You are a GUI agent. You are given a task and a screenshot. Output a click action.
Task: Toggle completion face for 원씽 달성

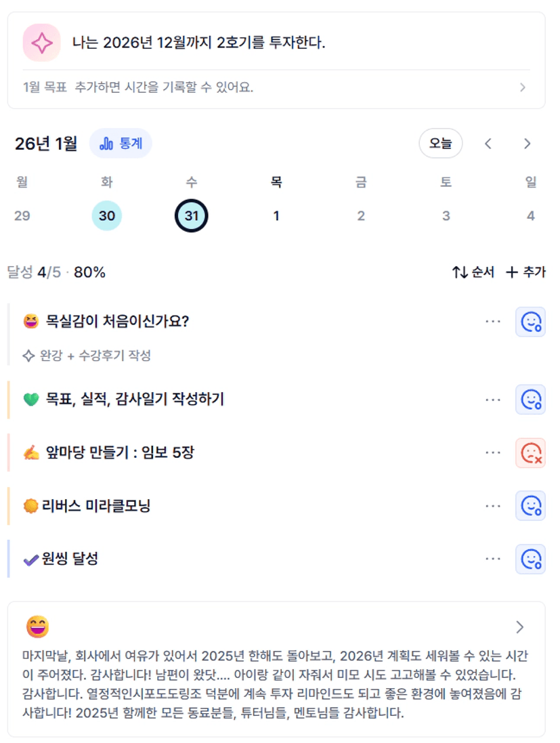(530, 559)
